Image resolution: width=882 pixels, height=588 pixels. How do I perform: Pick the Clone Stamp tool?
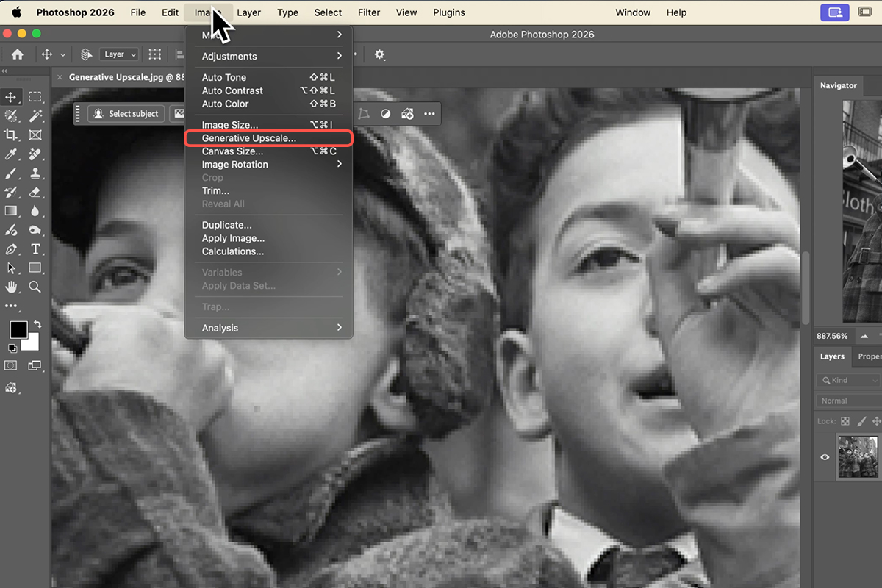pos(35,173)
